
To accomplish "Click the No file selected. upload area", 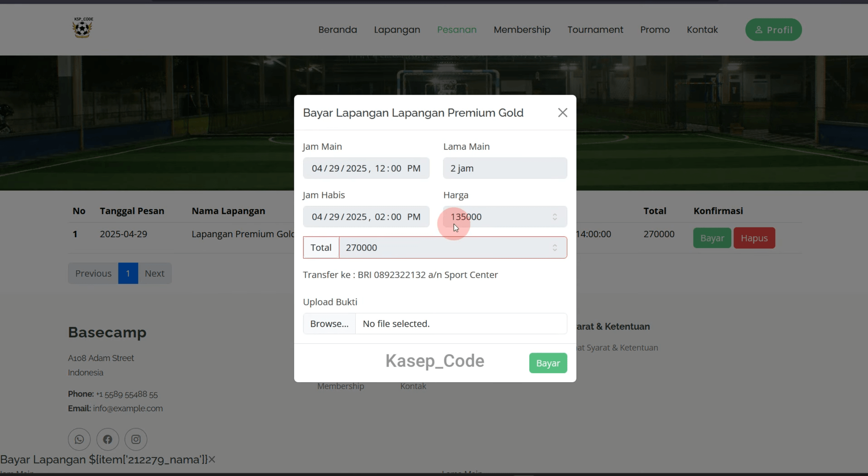I will tap(461, 324).
